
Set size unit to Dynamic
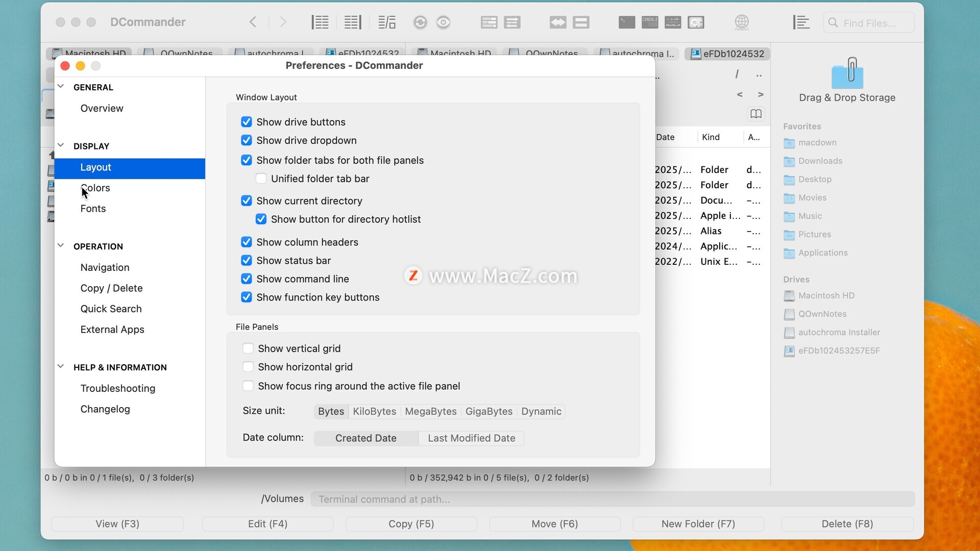coord(541,411)
